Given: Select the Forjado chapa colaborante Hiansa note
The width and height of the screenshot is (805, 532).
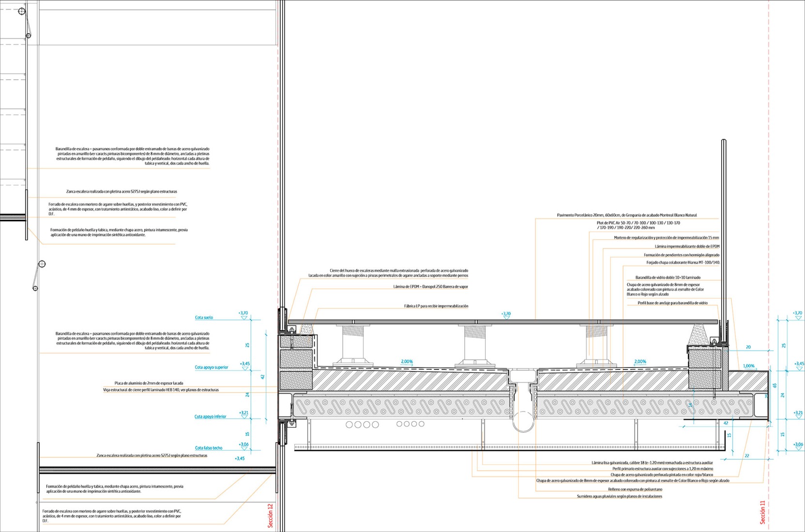Looking at the screenshot, I should 683,263.
